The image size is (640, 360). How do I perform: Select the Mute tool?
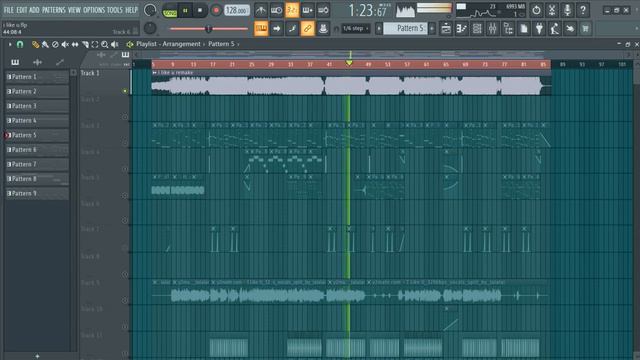coord(65,44)
